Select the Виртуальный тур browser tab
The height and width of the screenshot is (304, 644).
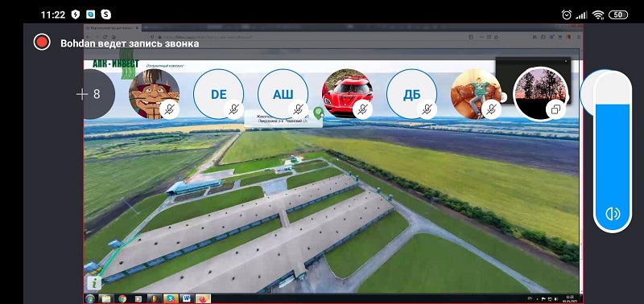point(109,27)
